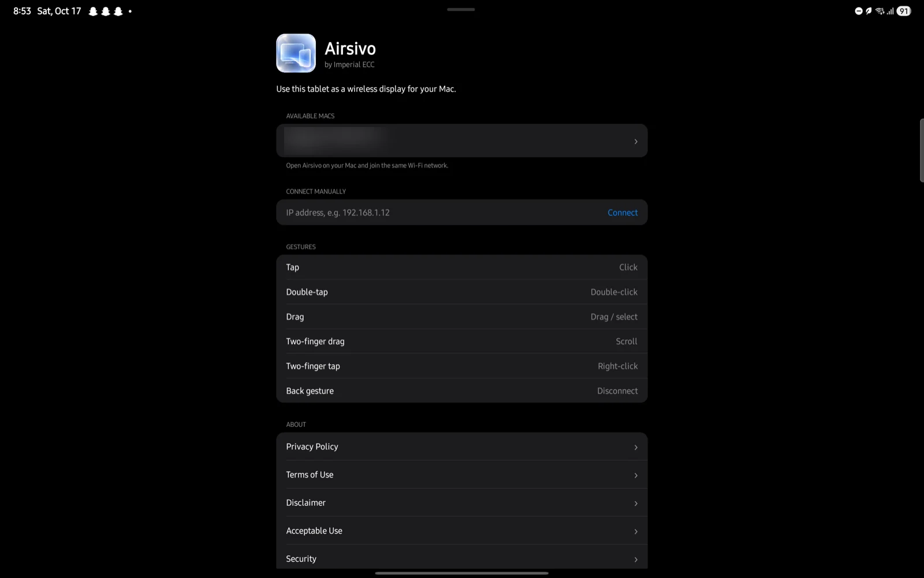Select the Drag gesture label
The height and width of the screenshot is (578, 924).
[x=295, y=317]
